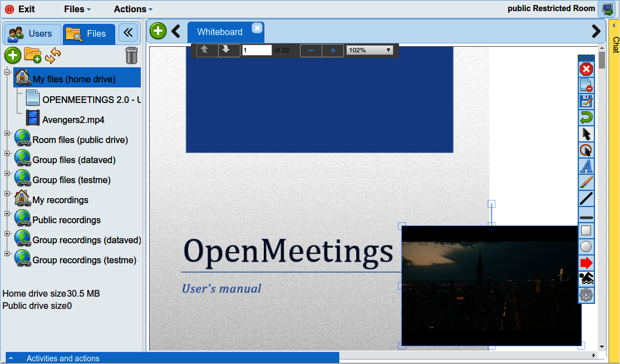620x364 pixels.
Task: Click the page number input field
Action: click(257, 50)
